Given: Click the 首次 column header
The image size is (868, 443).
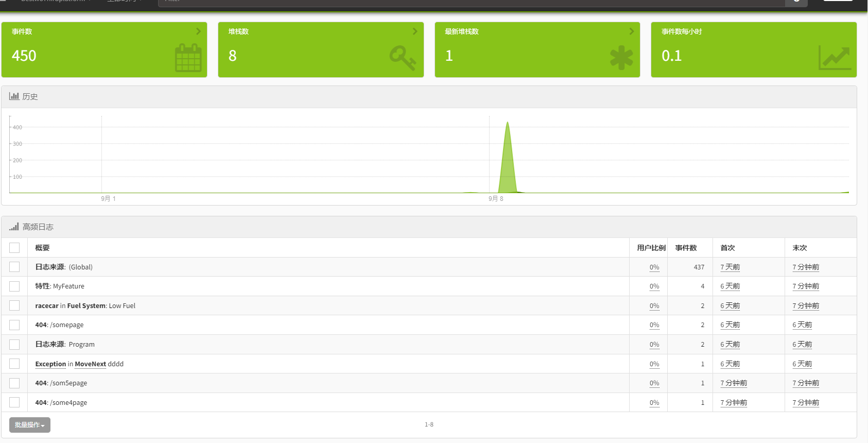Looking at the screenshot, I should click(x=727, y=248).
